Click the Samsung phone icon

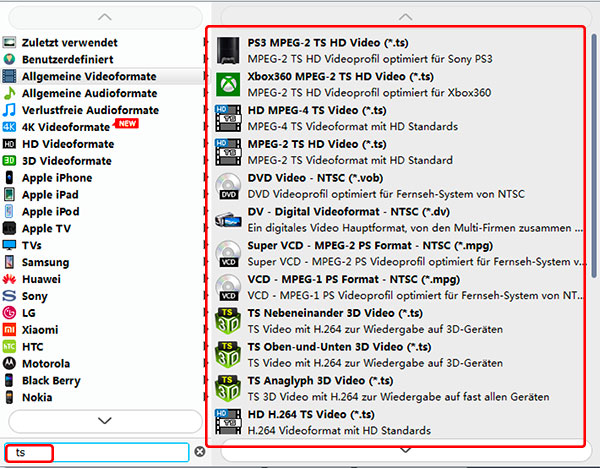[9, 262]
